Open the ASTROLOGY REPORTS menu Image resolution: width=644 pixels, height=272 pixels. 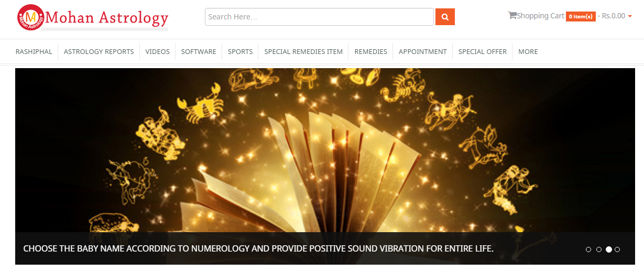(x=99, y=51)
